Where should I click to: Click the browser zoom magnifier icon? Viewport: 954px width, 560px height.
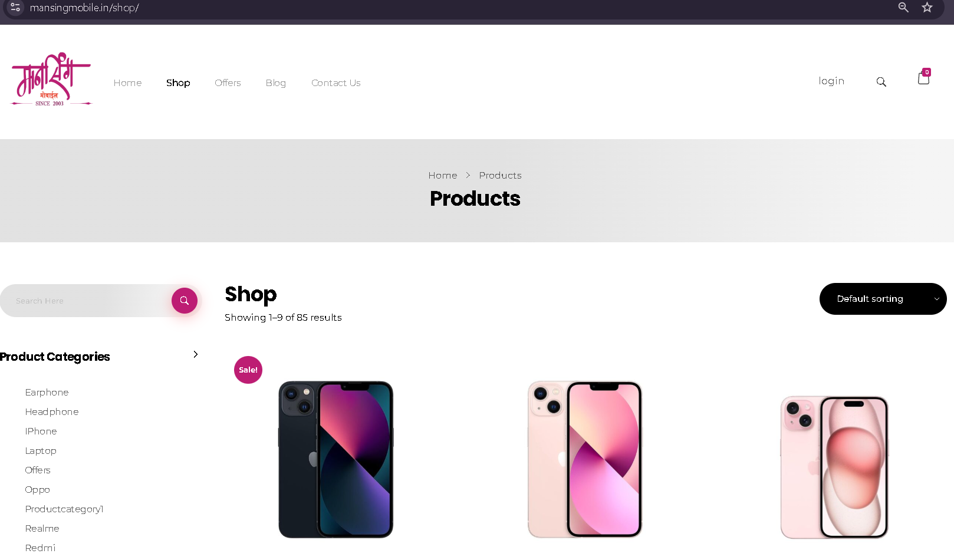click(x=903, y=8)
